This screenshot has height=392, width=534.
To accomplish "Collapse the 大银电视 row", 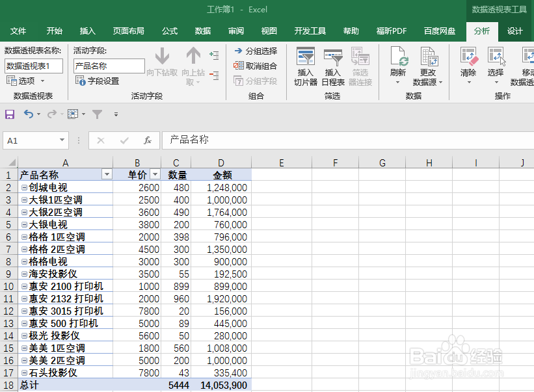I will click(24, 224).
